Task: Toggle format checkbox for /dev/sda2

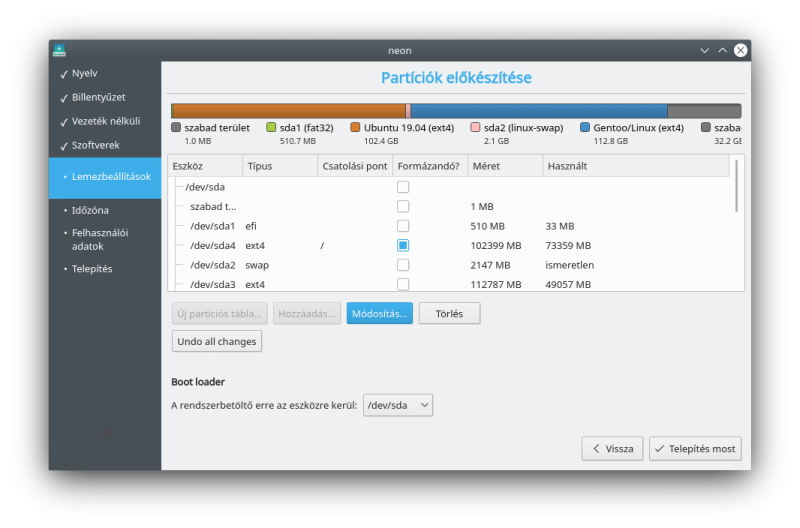Action: tap(403, 265)
